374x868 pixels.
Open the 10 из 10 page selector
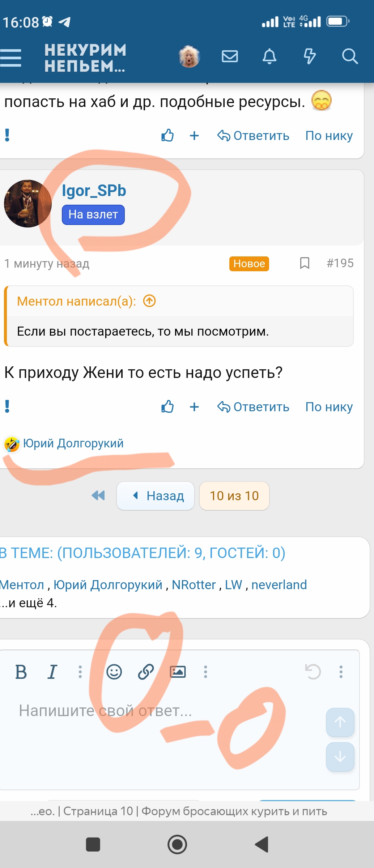(x=234, y=496)
